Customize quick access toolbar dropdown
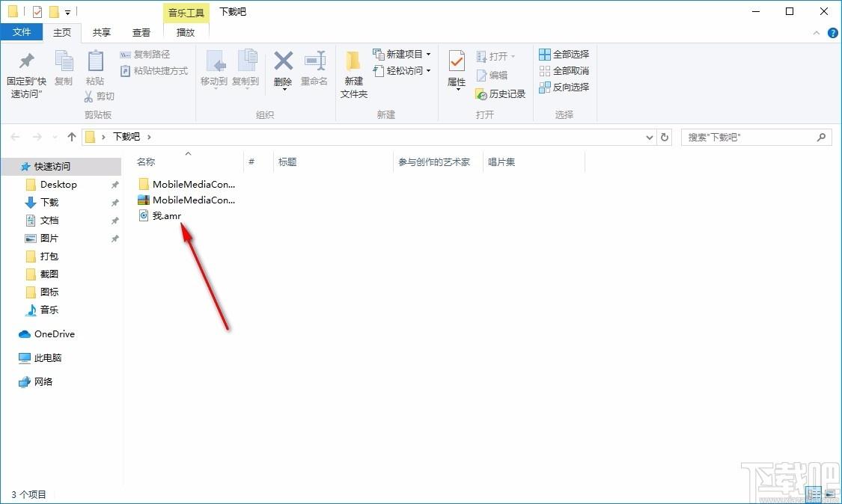Screen dimensions: 842x504 click(x=67, y=12)
